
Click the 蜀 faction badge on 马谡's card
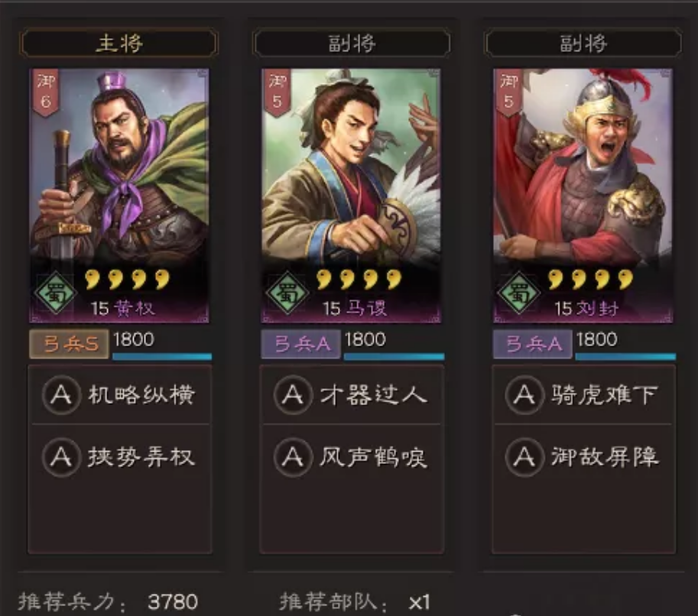point(287,293)
